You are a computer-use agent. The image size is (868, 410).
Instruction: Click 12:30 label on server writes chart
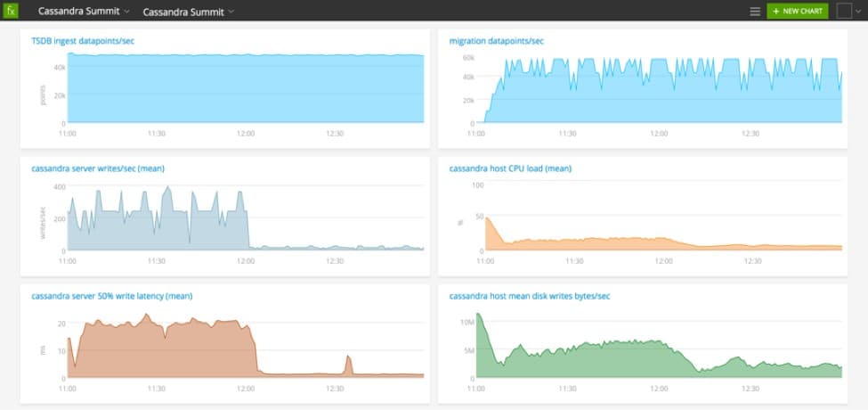click(335, 261)
